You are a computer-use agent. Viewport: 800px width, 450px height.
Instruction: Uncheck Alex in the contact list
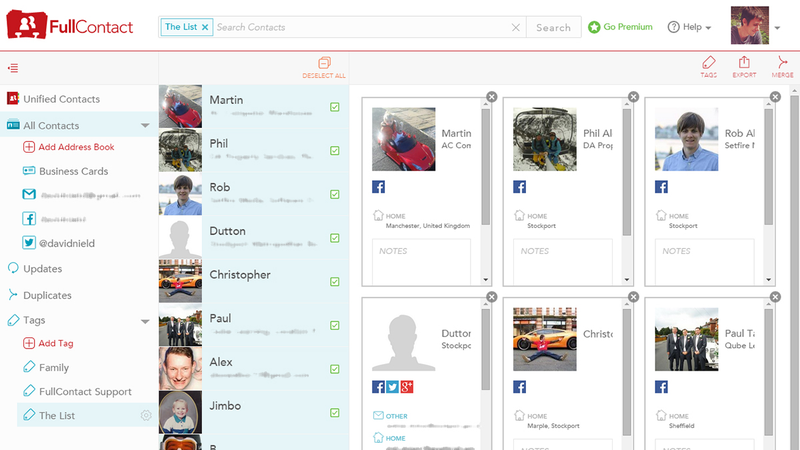[x=335, y=369]
